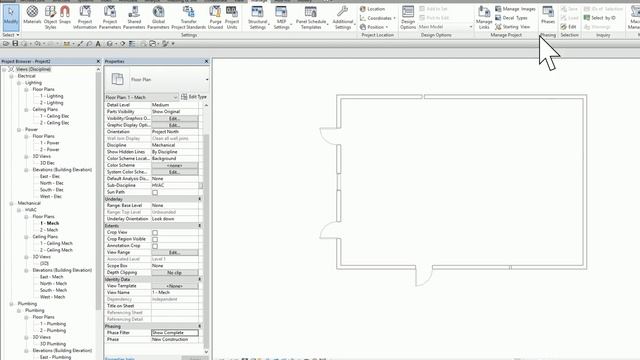Toggle Crop Region Visible checkbox
The width and height of the screenshot is (640, 360).
[155, 239]
